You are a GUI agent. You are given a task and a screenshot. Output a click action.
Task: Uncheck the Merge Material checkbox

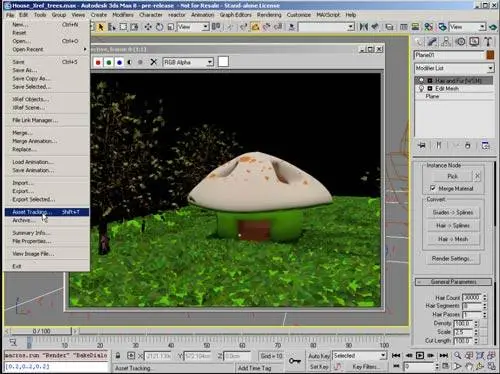tap(432, 188)
